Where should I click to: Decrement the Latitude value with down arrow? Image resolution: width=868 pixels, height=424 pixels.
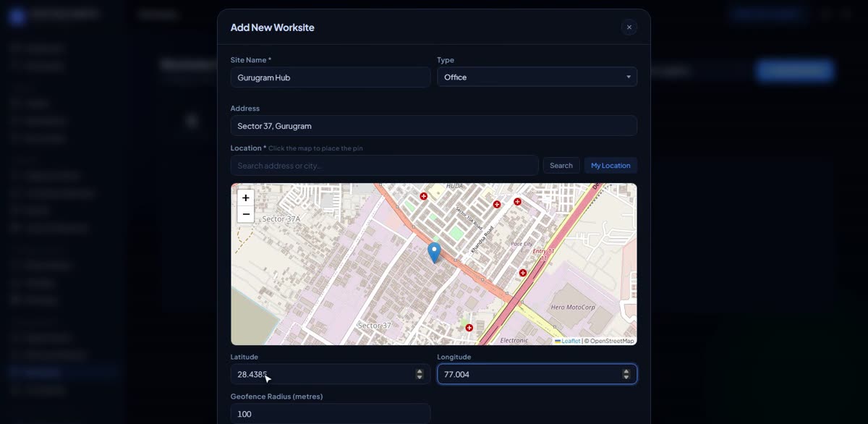(420, 377)
